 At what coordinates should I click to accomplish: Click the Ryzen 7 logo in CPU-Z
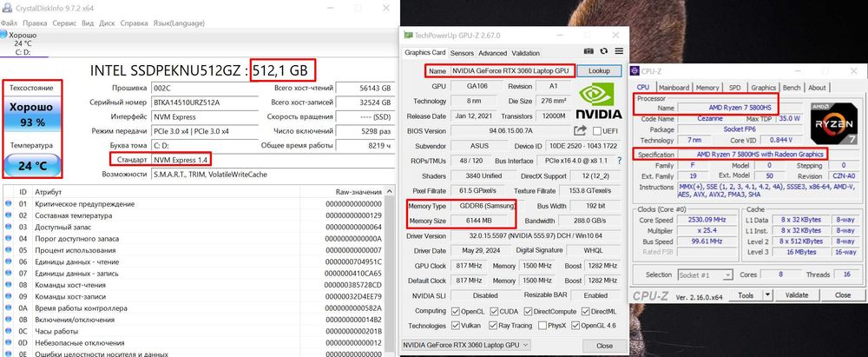[833, 123]
